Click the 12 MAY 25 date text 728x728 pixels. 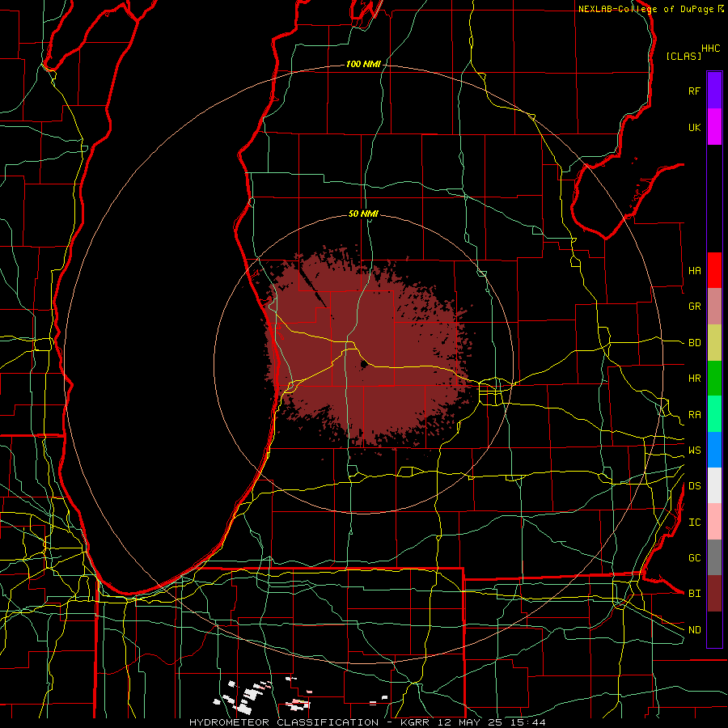point(470,722)
